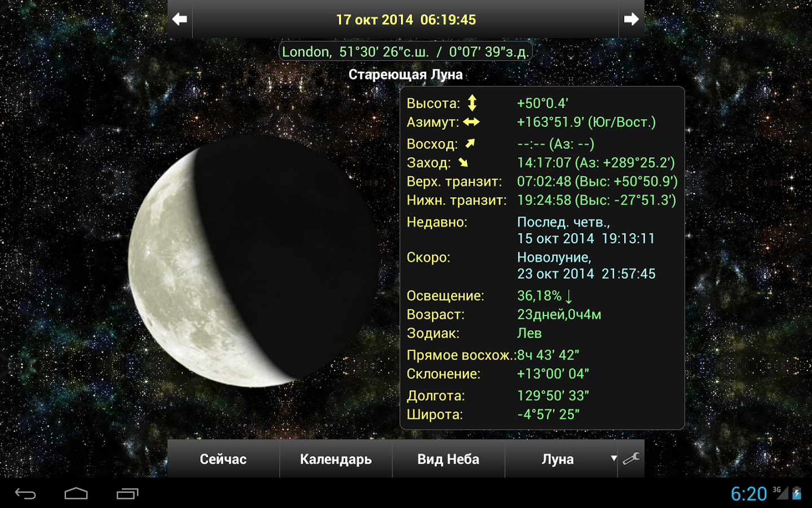Tap moon age 23дней,0ч4м
This screenshot has height=508, width=812.
point(559,314)
